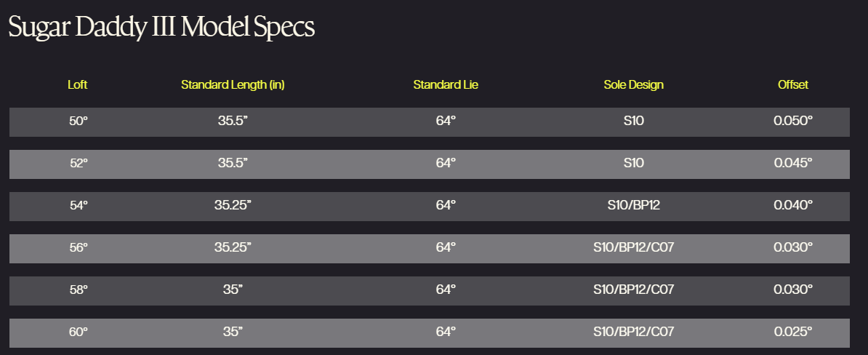Select the 35.5” length in 50° row

click(x=233, y=121)
